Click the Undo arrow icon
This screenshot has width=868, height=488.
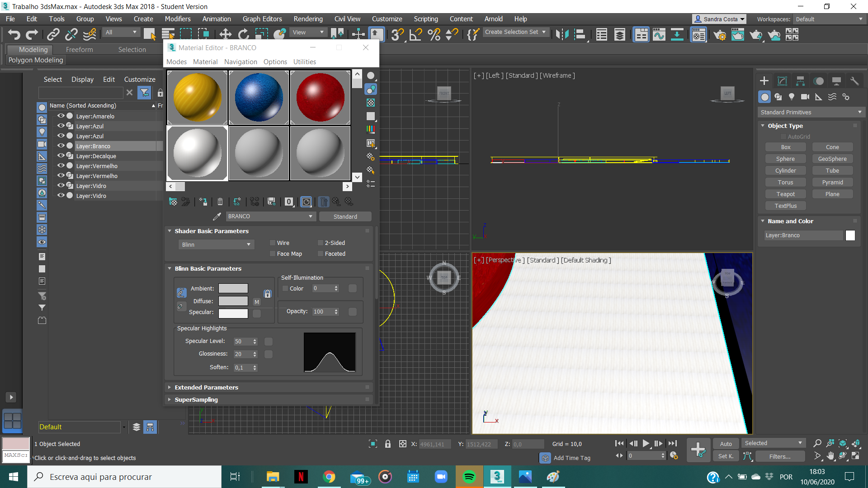14,34
